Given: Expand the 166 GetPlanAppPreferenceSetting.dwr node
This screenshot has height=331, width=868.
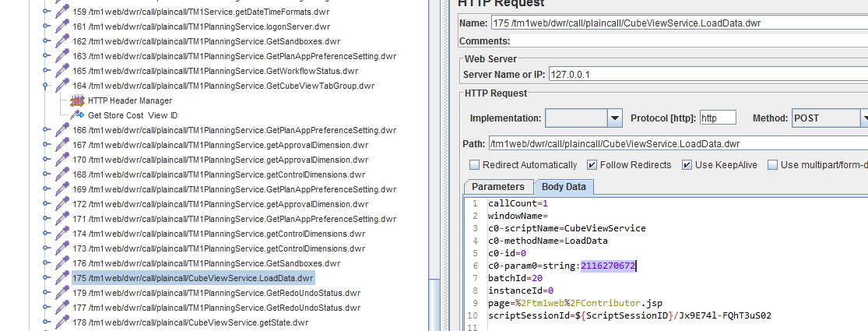Looking at the screenshot, I should (47, 130).
